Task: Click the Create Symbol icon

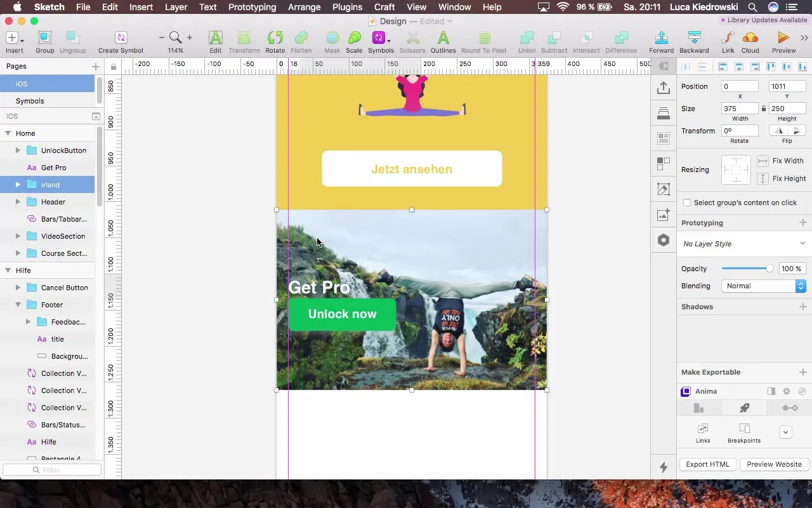Action: [121, 38]
